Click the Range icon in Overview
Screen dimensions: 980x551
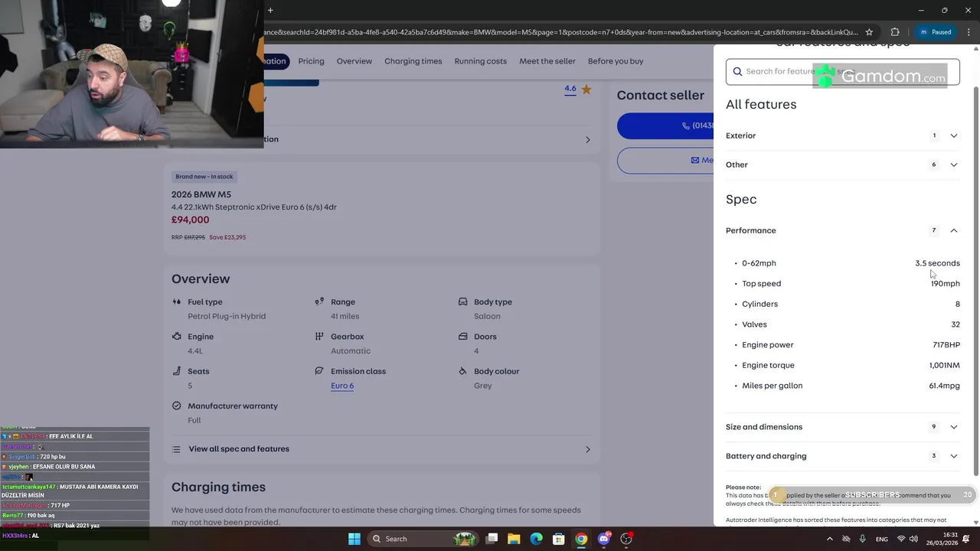pyautogui.click(x=319, y=302)
